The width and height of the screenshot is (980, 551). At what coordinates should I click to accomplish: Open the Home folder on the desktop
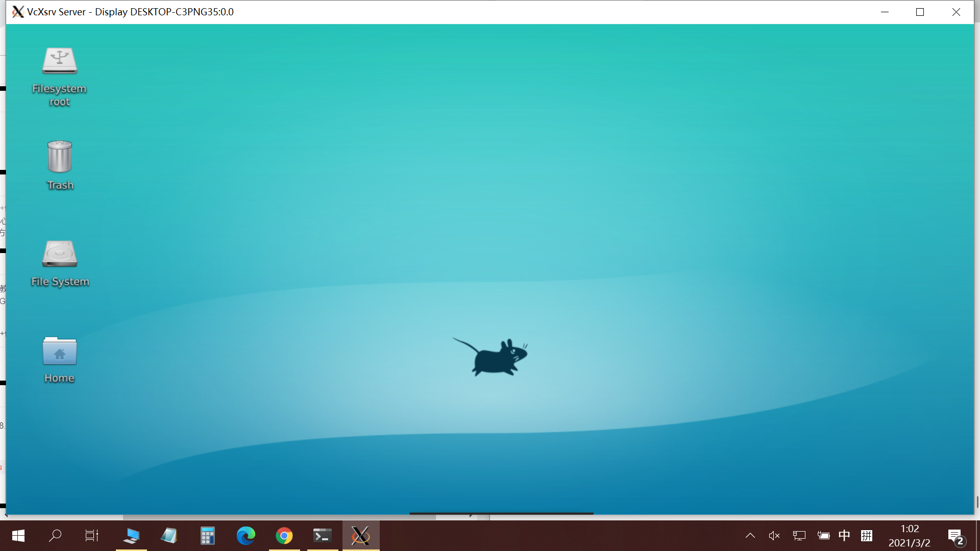click(59, 360)
